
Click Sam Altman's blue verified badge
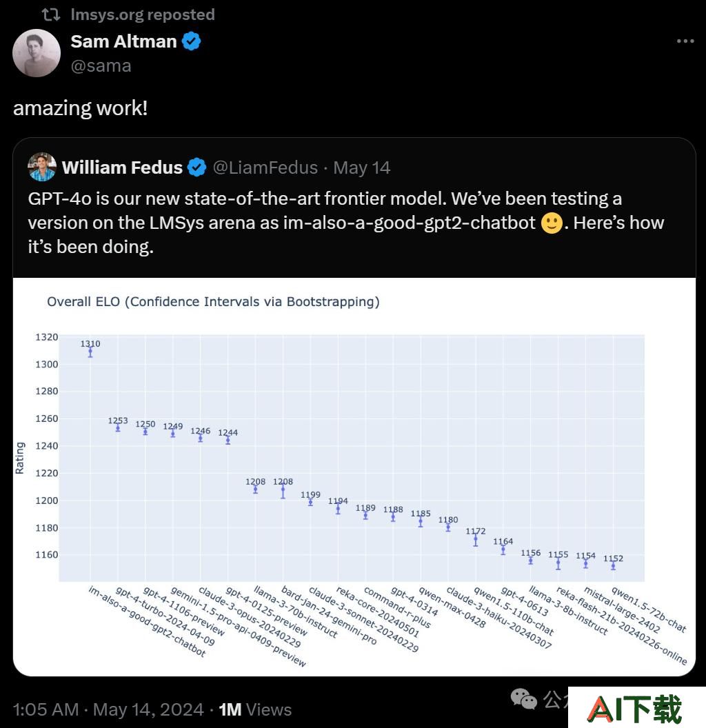(191, 41)
